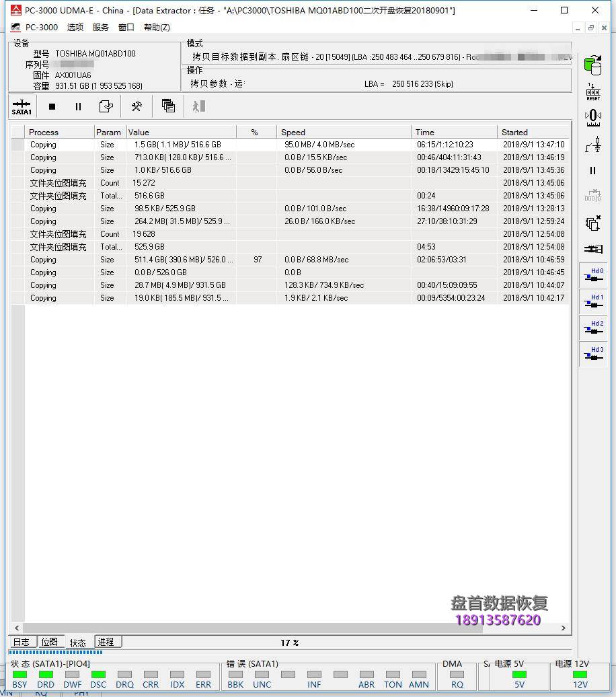This screenshot has height=697, width=616.
Task: Click the Speed column header
Action: tap(343, 133)
